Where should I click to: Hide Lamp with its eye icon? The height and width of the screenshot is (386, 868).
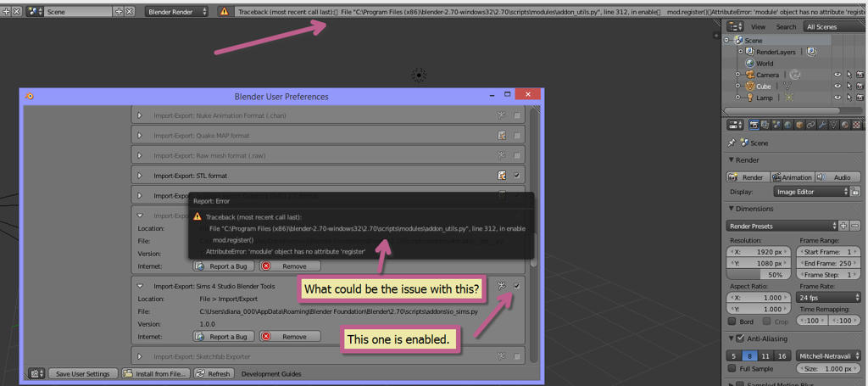[837, 98]
